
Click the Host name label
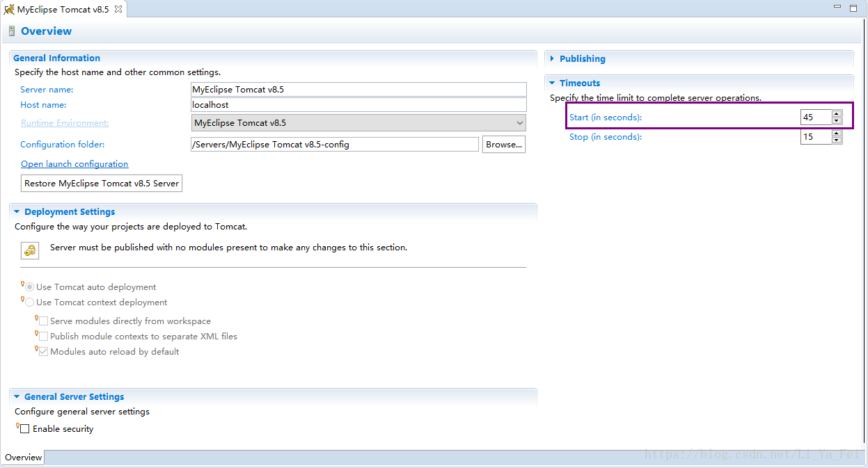pos(43,105)
